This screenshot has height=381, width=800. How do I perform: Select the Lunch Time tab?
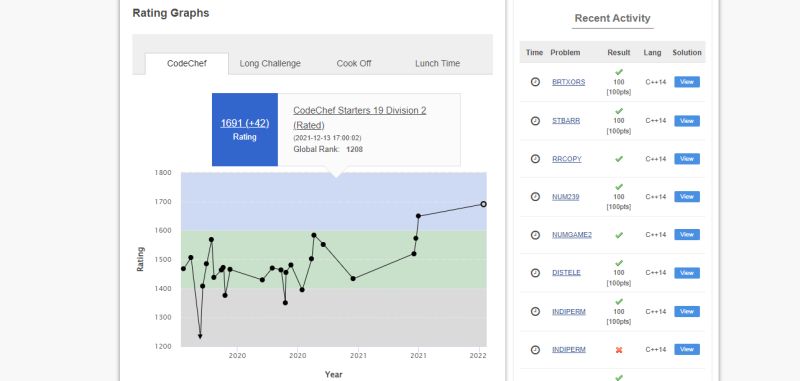[x=437, y=64]
